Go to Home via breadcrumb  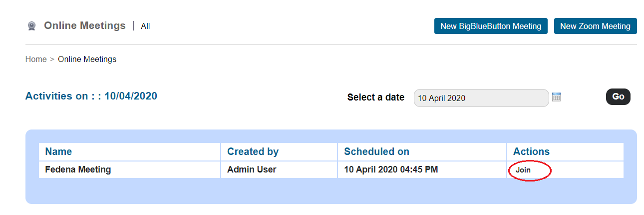click(x=36, y=59)
